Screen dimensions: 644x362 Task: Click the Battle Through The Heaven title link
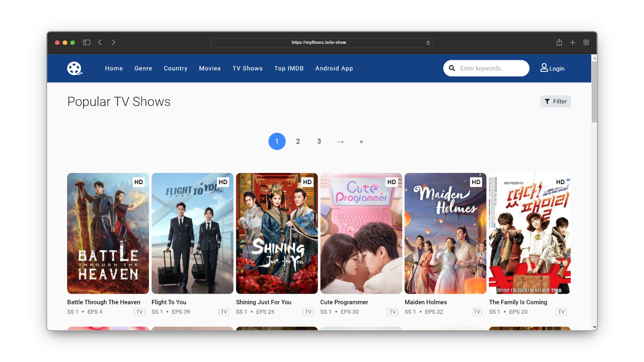(104, 302)
